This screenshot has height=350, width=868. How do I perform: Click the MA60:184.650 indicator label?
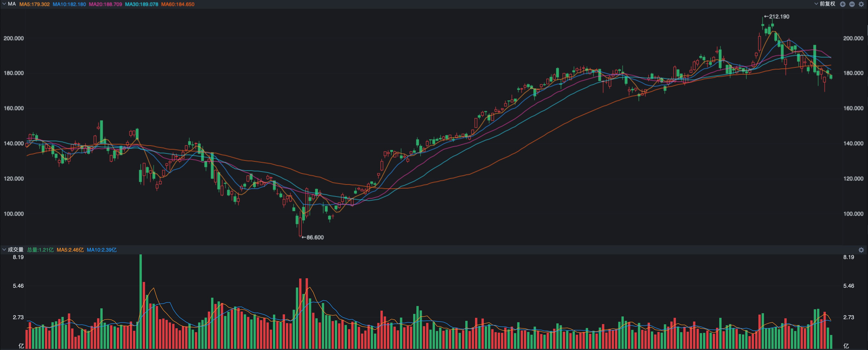click(177, 4)
